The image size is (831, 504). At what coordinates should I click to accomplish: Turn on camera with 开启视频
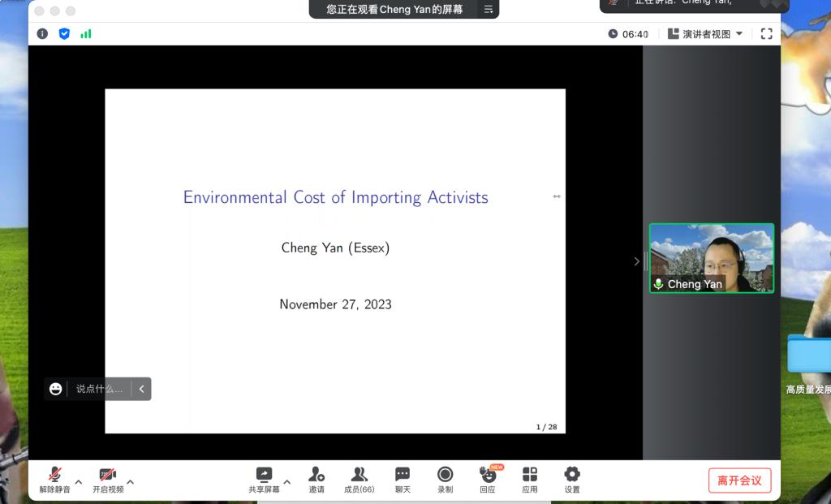pos(108,480)
